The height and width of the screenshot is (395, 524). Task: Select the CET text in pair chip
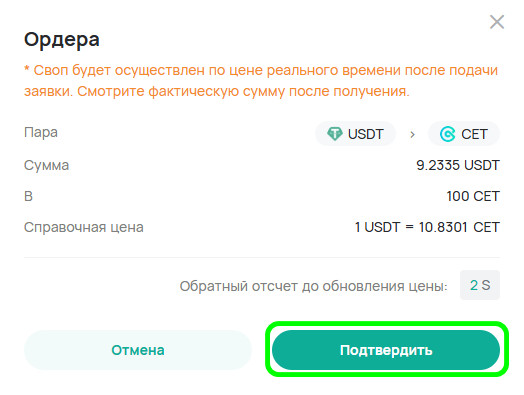474,134
